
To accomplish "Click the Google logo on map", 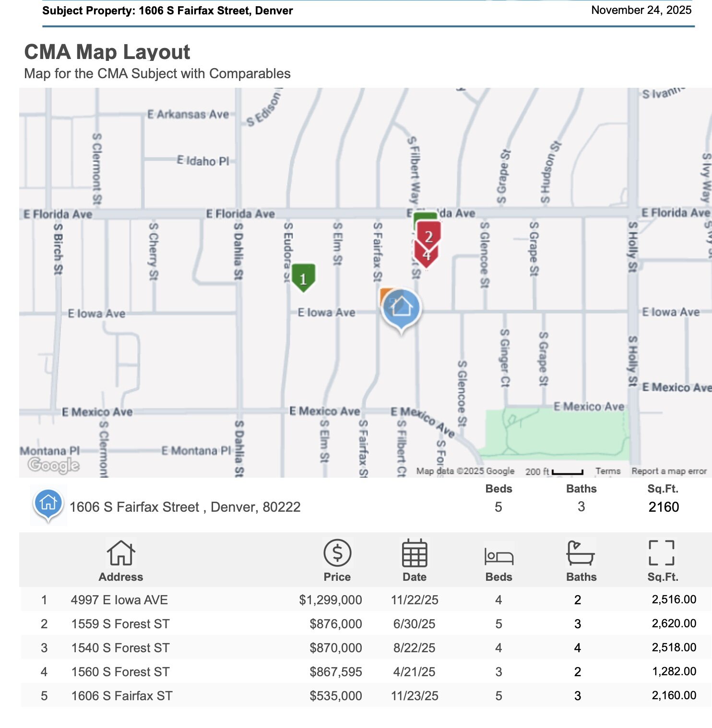I will click(x=53, y=465).
